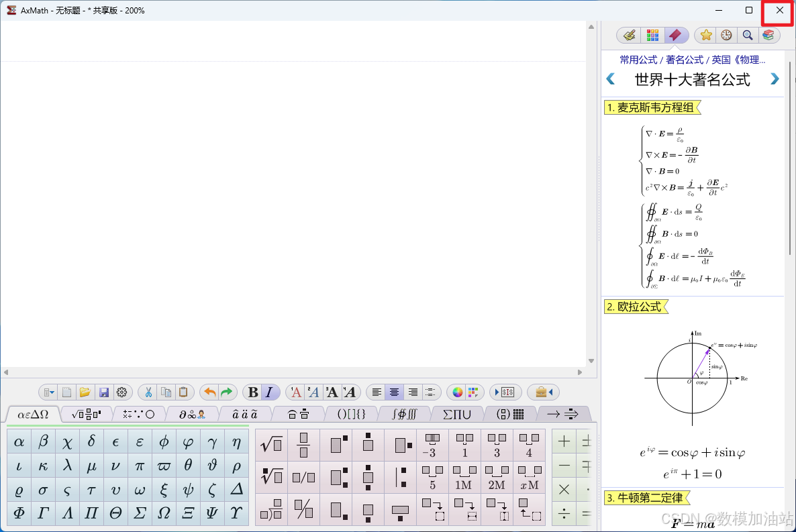Select the 1. 麦克斯韦方程组 heading

tap(651, 107)
